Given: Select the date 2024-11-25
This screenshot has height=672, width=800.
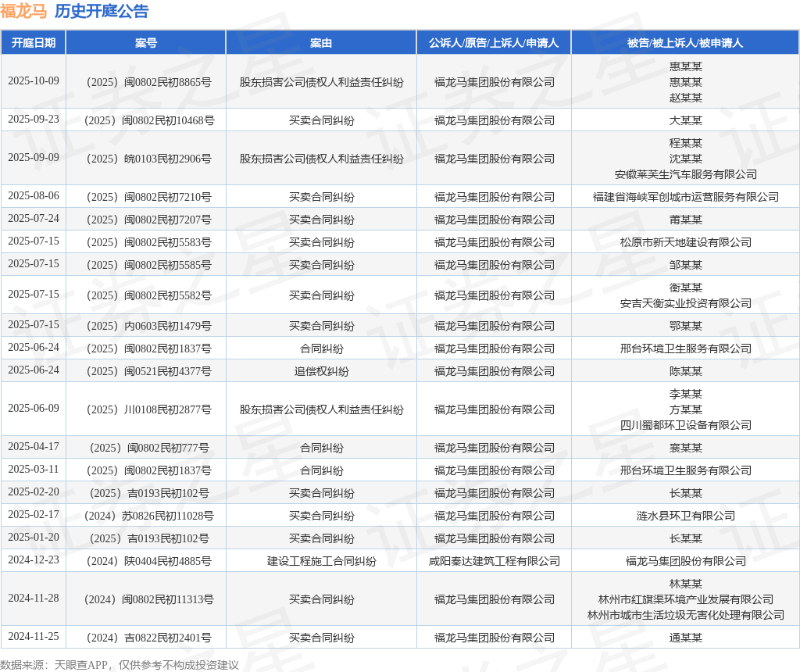Looking at the screenshot, I should pyautogui.click(x=33, y=636).
